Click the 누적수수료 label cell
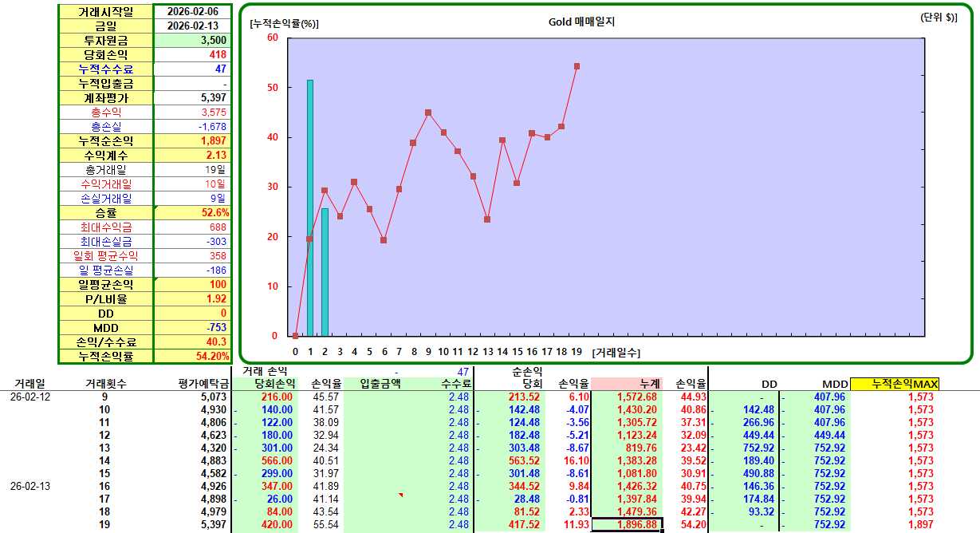This screenshot has height=533, width=980. click(106, 69)
